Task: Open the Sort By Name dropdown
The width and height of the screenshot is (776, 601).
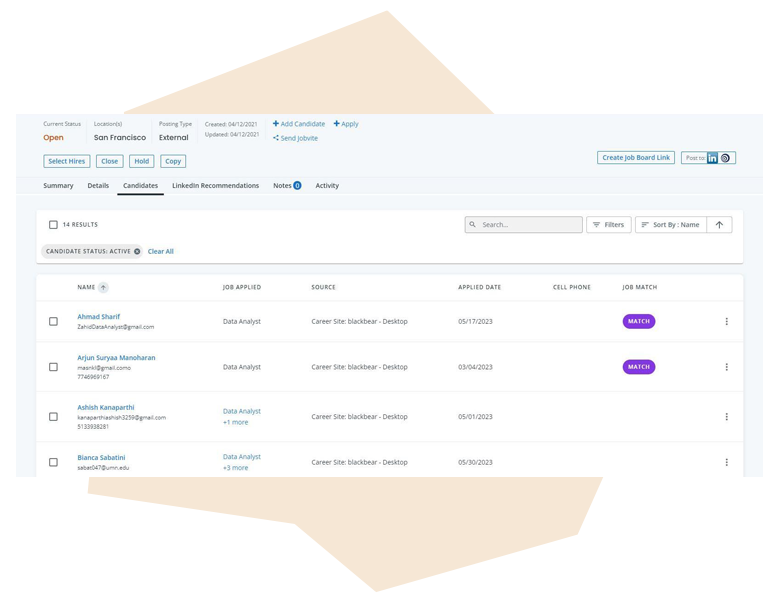Action: [x=670, y=225]
